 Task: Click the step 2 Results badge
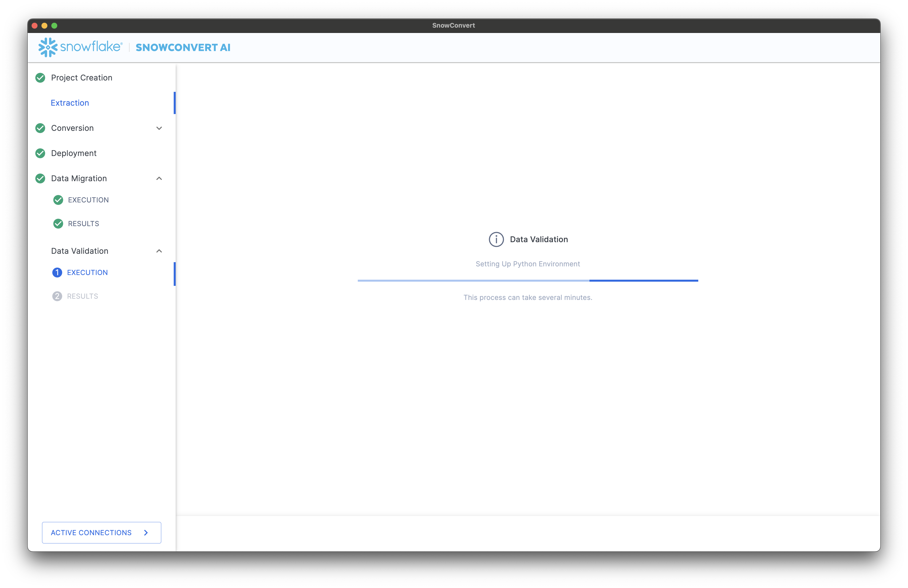tap(57, 296)
